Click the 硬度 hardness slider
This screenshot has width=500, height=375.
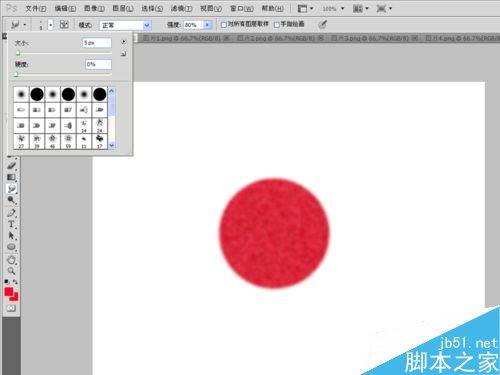[x=63, y=75]
